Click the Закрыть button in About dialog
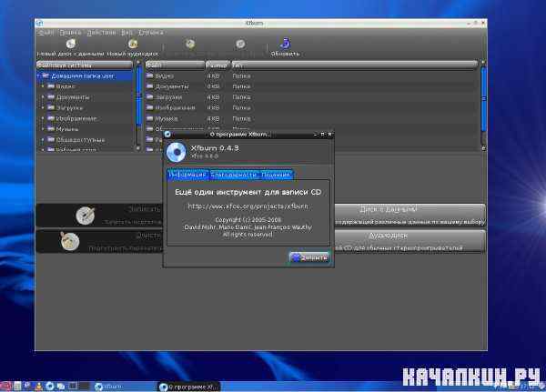 coord(309,257)
